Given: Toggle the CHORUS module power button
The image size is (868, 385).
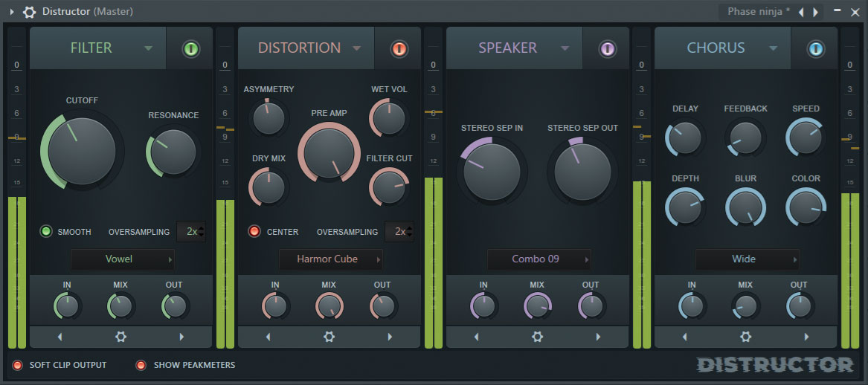Looking at the screenshot, I should (816, 48).
